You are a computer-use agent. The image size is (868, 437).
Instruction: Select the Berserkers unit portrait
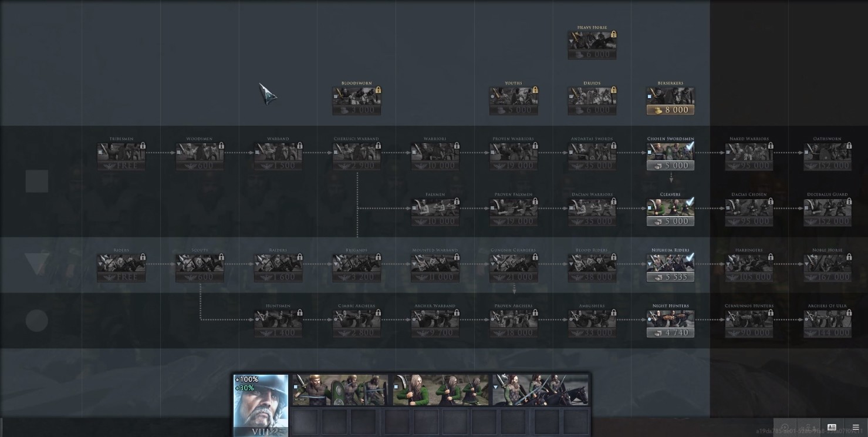[x=670, y=96]
